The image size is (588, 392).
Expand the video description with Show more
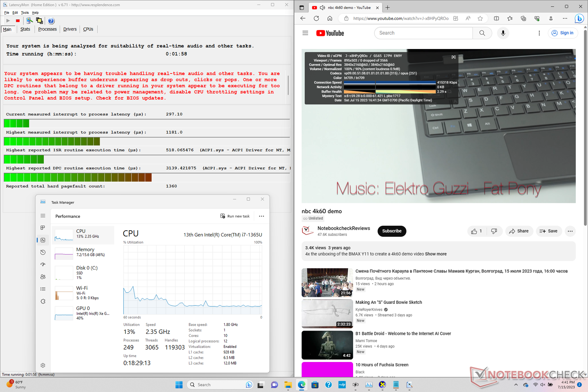(x=436, y=254)
